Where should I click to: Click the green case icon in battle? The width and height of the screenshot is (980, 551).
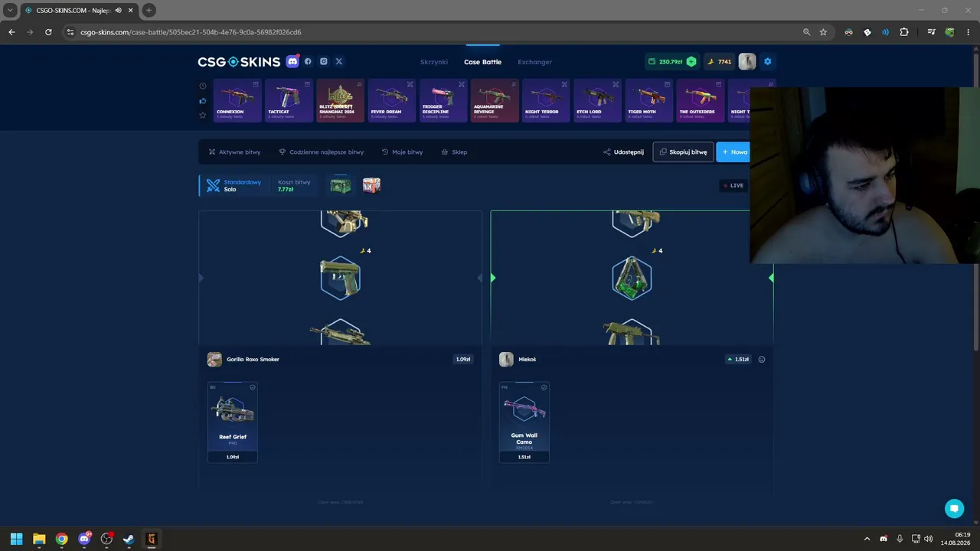(x=340, y=185)
